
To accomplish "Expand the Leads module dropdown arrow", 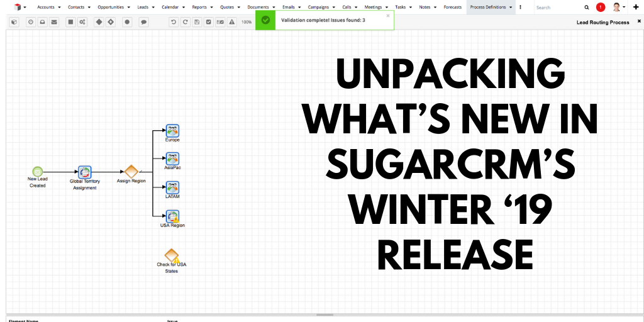I will [x=153, y=8].
